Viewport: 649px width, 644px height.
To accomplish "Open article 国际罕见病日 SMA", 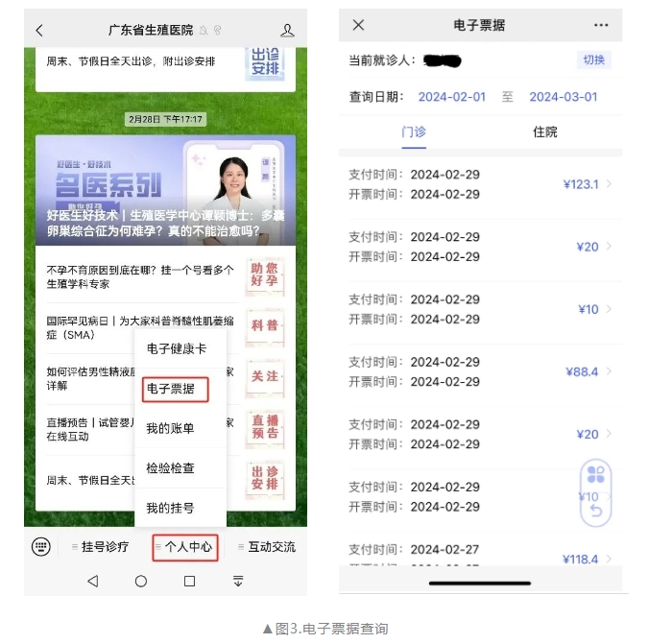I will coord(140,328).
